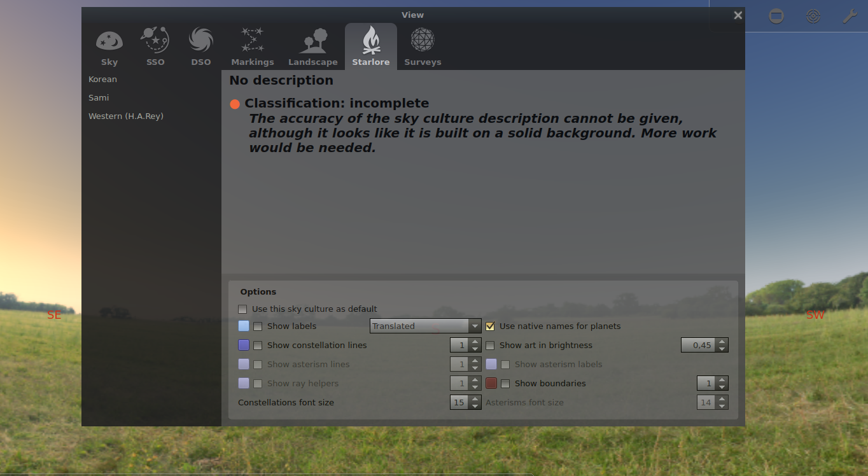Decrease Constellations font size value
Viewport: 868px width, 476px height.
click(475, 406)
